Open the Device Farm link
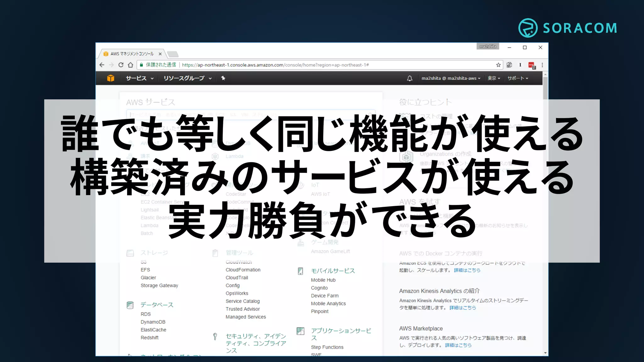The height and width of the screenshot is (362, 644). (325, 296)
